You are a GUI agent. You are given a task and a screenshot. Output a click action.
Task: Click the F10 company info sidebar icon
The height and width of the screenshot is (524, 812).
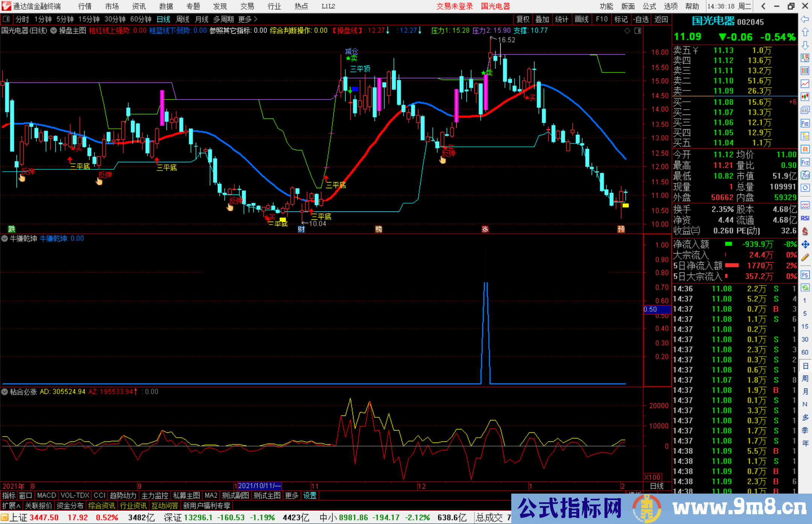point(805,124)
